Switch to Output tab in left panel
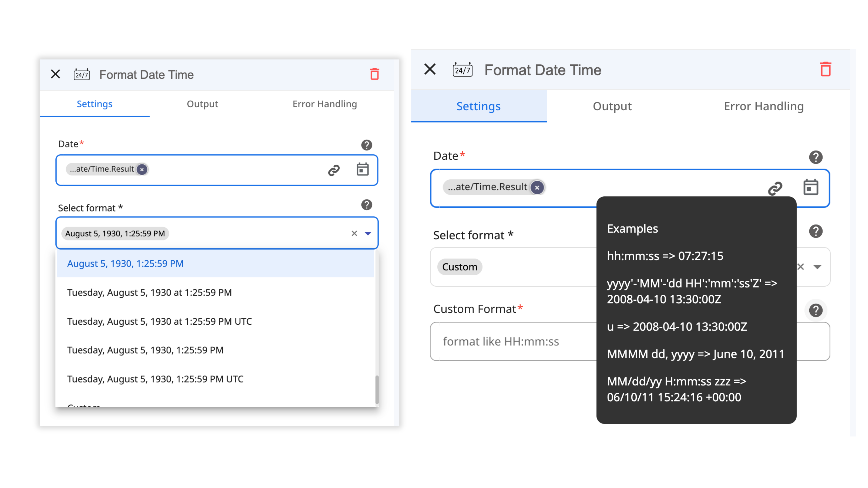Image resolution: width=868 pixels, height=488 pixels. [x=202, y=104]
